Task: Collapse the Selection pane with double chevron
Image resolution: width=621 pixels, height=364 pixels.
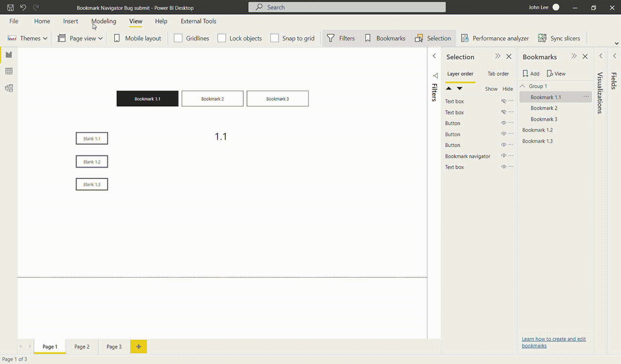Action: (498, 56)
